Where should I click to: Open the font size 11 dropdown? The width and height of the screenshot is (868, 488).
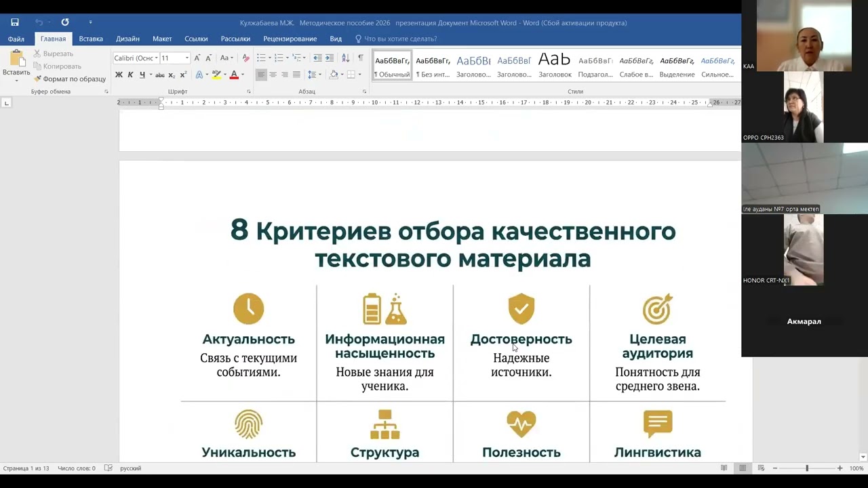click(187, 58)
